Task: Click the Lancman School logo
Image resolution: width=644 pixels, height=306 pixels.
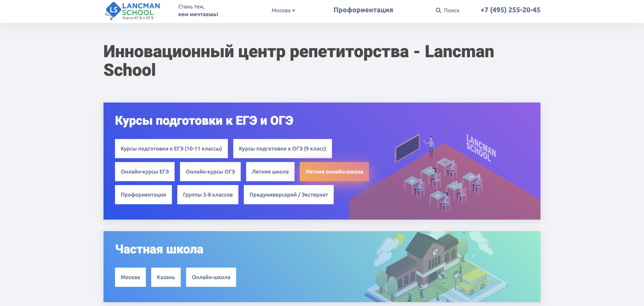Action: tap(132, 11)
